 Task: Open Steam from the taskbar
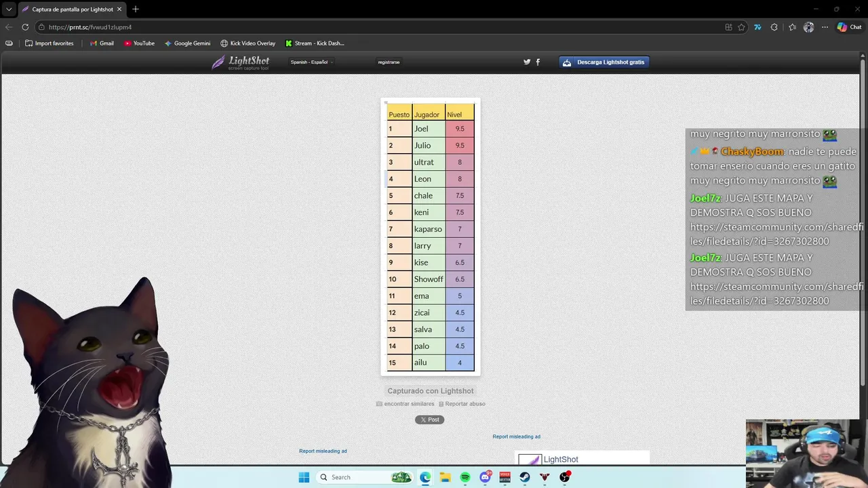(525, 477)
